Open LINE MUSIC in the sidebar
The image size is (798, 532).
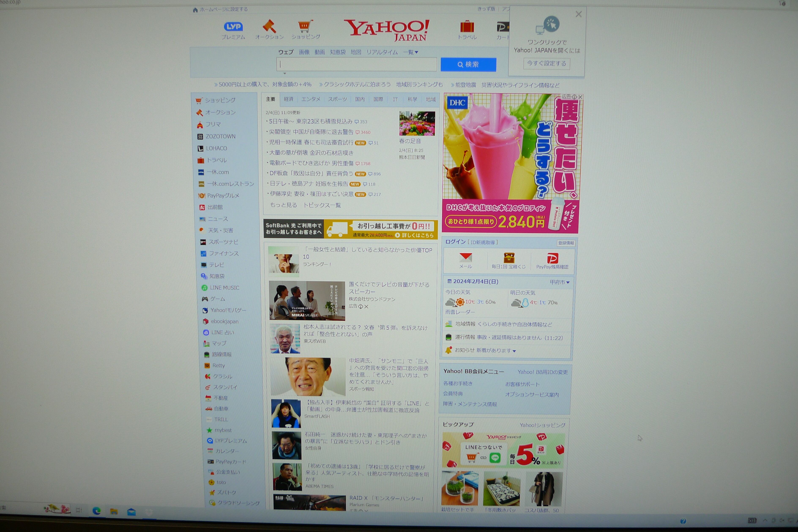click(x=224, y=288)
